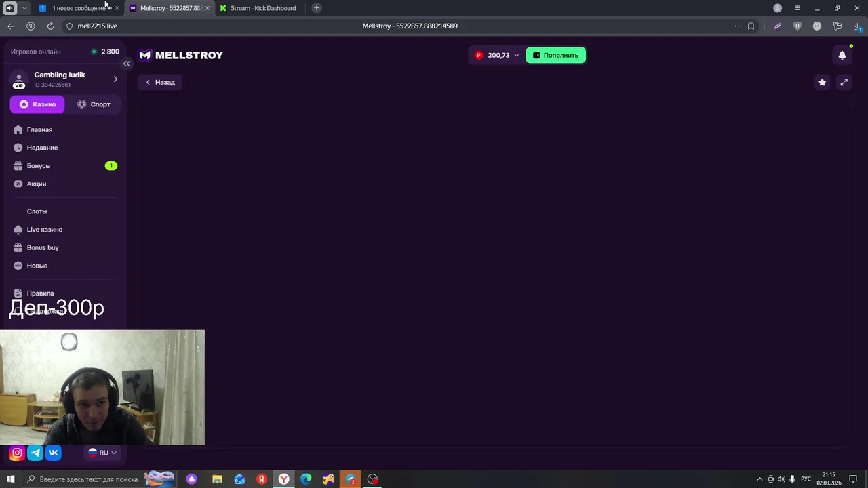Viewport: 868px width, 488px height.
Task: Open a new browser tab
Action: tap(316, 8)
